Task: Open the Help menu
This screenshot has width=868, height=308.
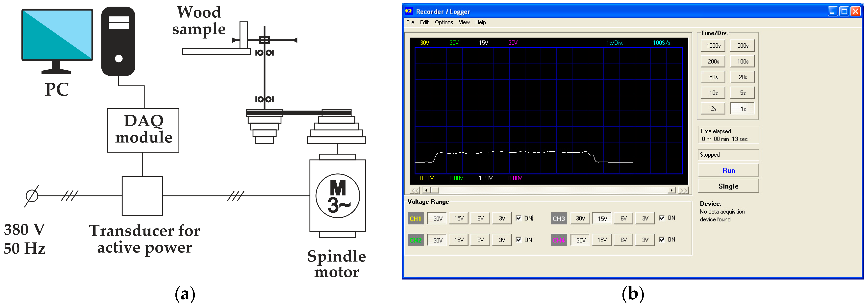Action: (481, 22)
